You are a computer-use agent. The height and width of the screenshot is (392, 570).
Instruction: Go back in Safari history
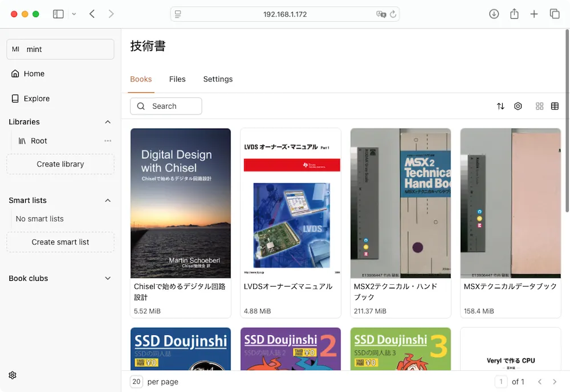92,14
